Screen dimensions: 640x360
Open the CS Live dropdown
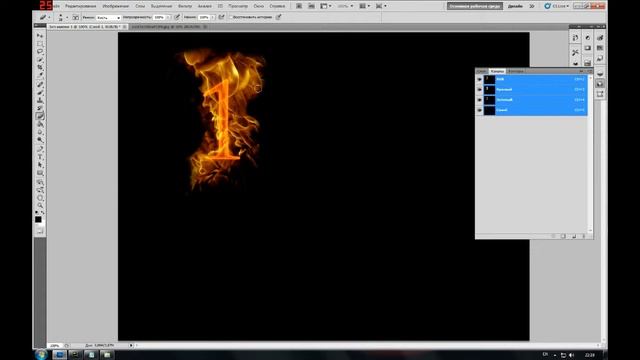pos(557,6)
